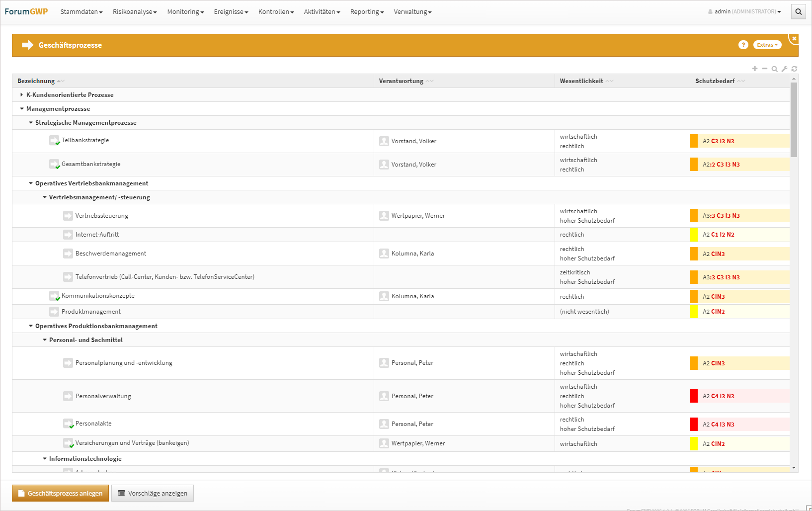Click the collapse-all minus icon above table
812x511 pixels.
(765, 69)
